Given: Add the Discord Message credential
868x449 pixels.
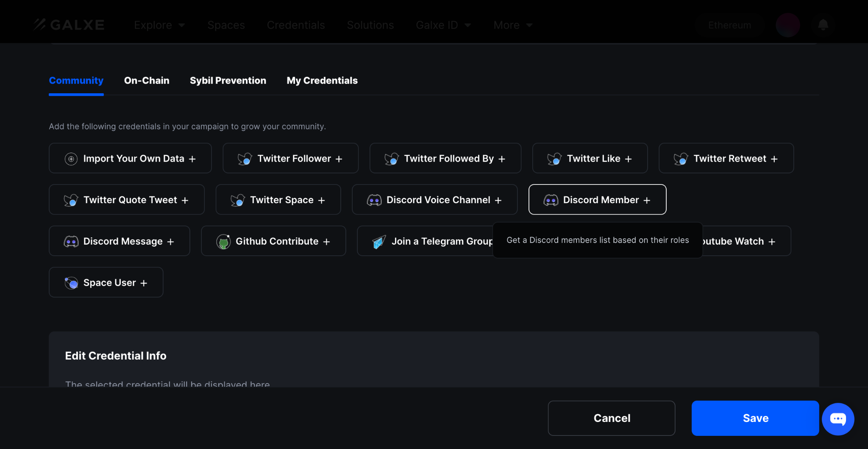Looking at the screenshot, I should (120, 241).
